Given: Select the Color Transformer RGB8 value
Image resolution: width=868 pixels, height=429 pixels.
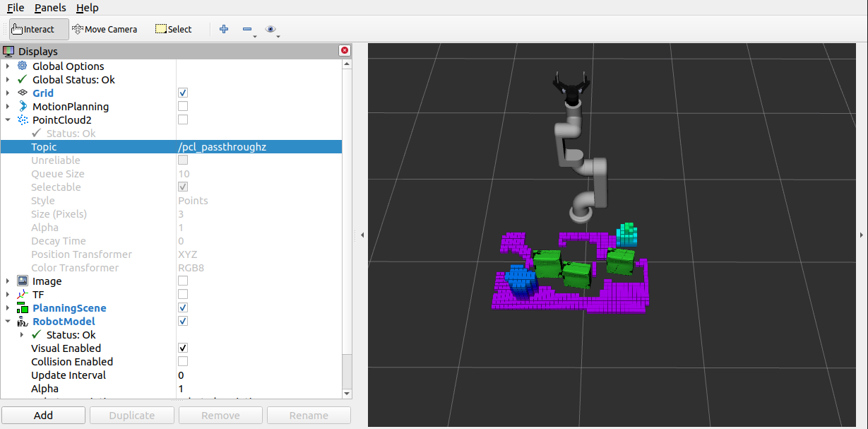Looking at the screenshot, I should [191, 267].
